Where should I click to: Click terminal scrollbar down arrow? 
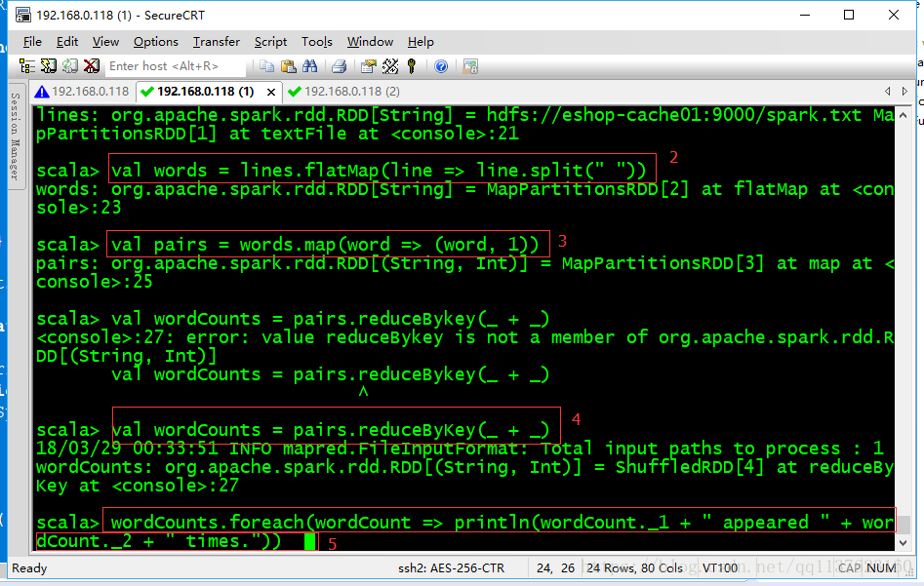click(x=903, y=542)
